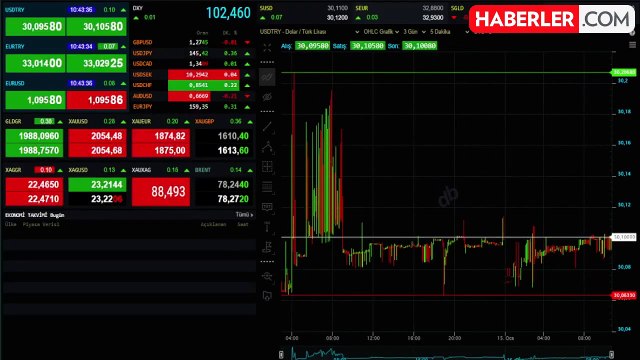Select the EURJPY row in forex list
640x360 pixels.
[x=192, y=107]
